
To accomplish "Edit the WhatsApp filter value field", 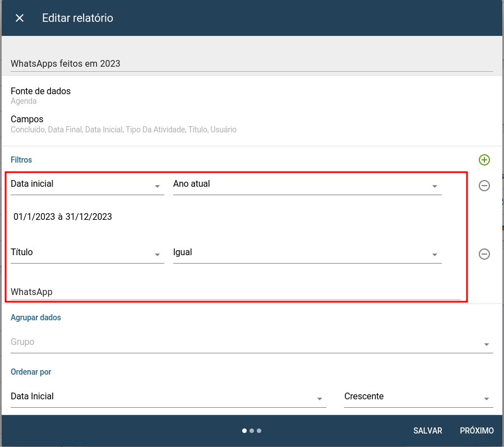I will click(x=235, y=292).
